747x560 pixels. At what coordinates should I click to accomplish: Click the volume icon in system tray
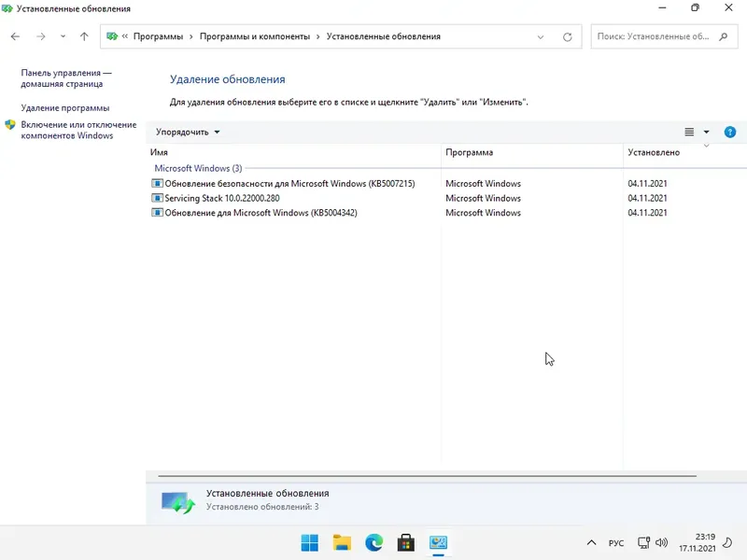point(662,542)
